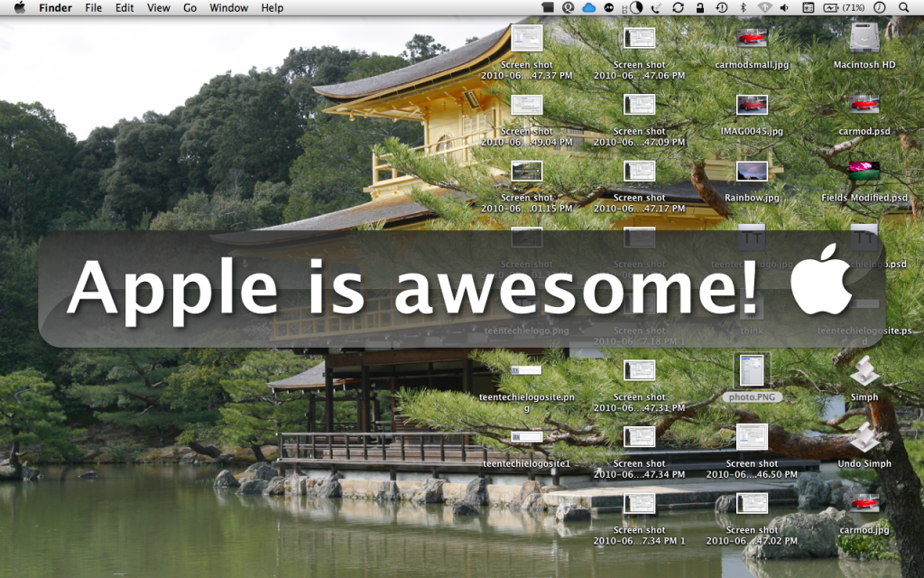
Task: Click the Spotlight search magnifying glass
Action: click(x=904, y=7)
